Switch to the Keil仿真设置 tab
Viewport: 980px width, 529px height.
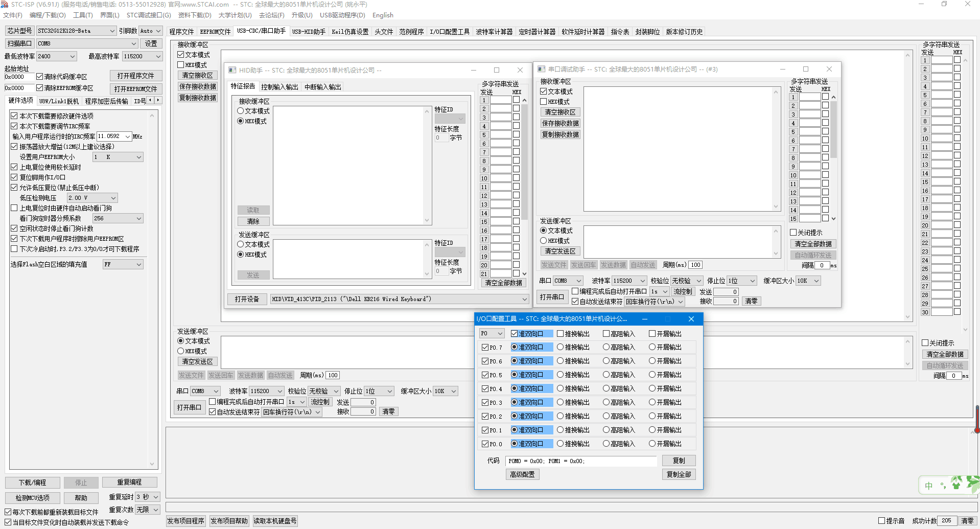tap(350, 32)
